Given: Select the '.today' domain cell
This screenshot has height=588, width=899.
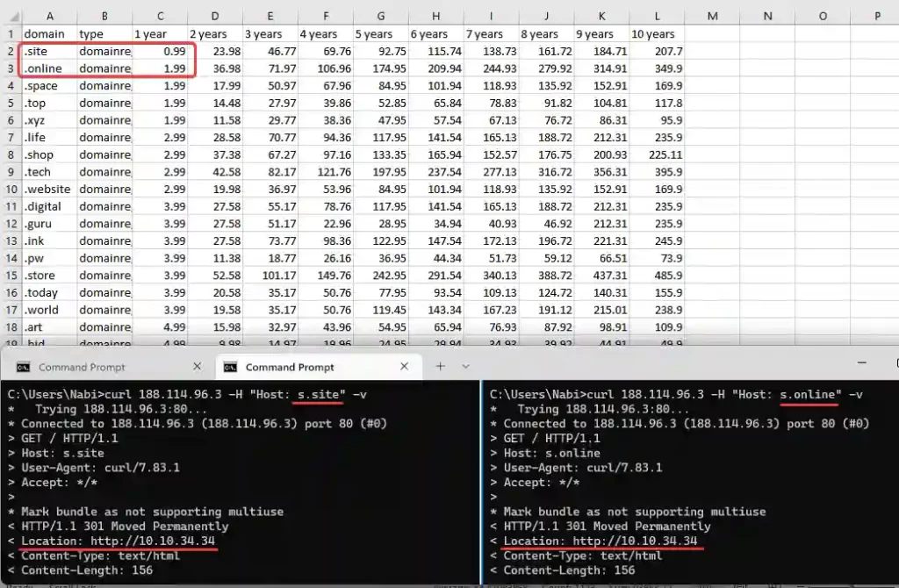Looking at the screenshot, I should click(x=49, y=292).
